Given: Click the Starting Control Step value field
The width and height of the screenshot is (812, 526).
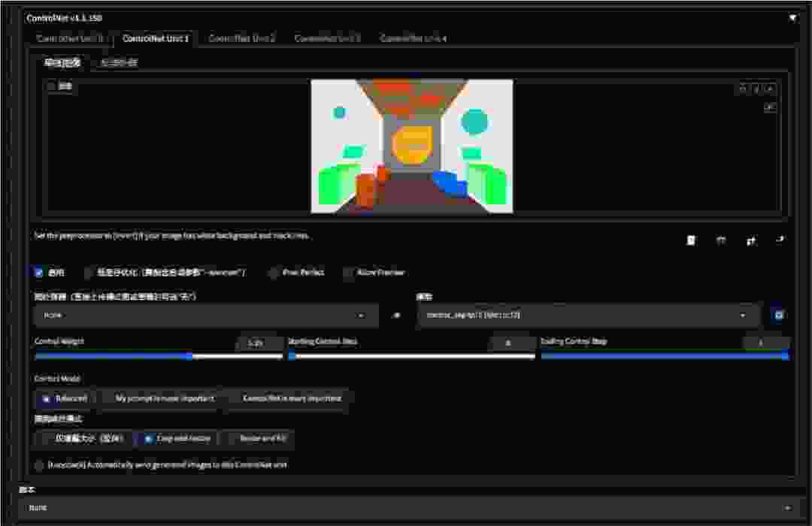Looking at the screenshot, I should [x=512, y=343].
